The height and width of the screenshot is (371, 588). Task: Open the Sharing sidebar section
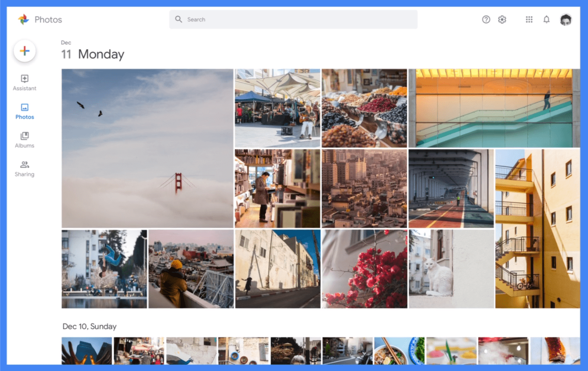[24, 169]
